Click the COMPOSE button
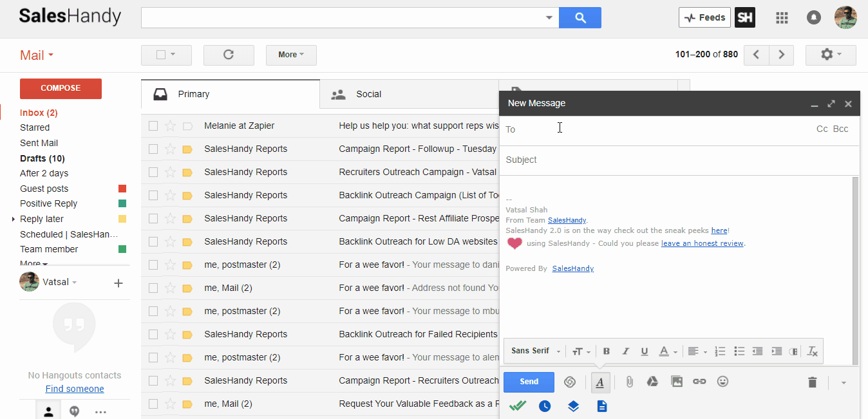Image resolution: width=868 pixels, height=419 pixels. pos(61,88)
